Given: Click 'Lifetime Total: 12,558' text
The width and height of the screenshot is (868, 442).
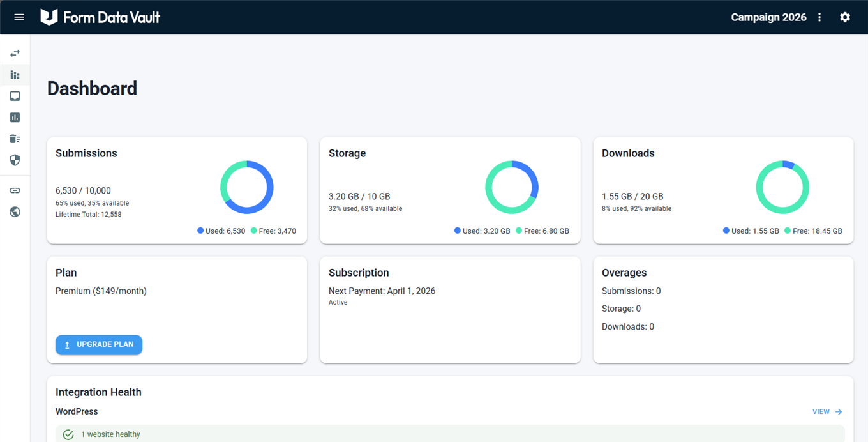Looking at the screenshot, I should pos(88,215).
